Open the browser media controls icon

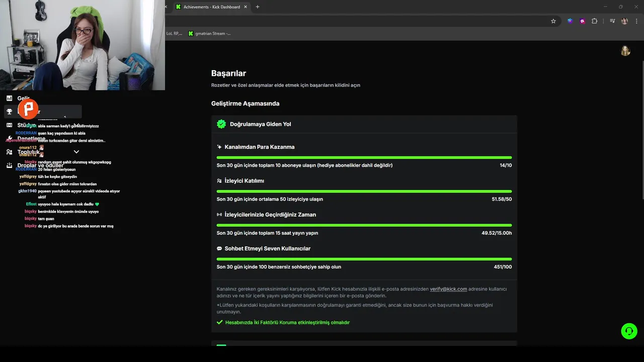(x=612, y=21)
